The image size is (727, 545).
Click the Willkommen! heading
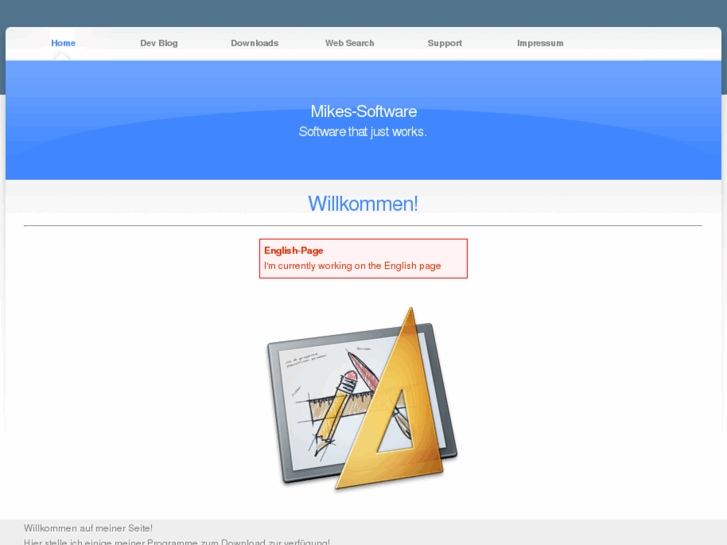tap(363, 204)
